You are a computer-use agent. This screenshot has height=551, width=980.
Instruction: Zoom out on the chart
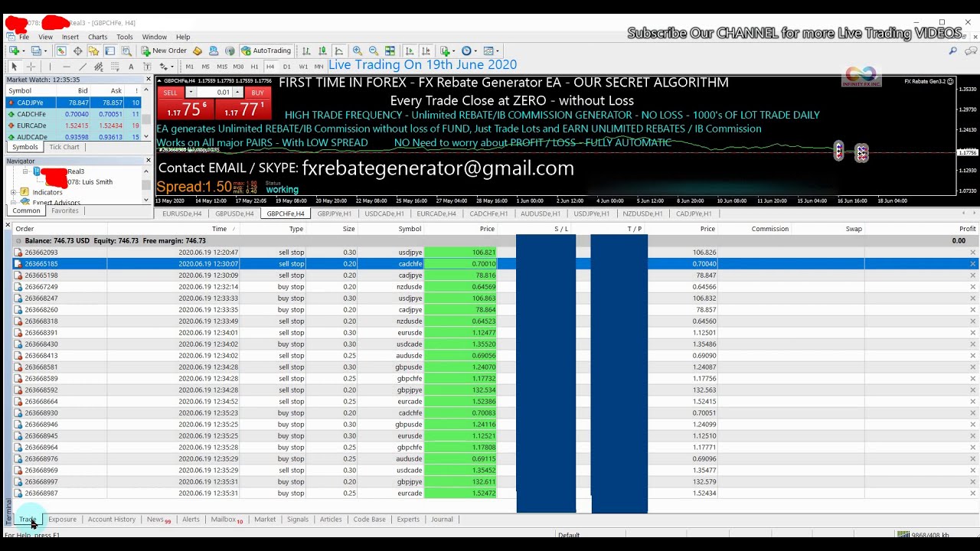[374, 51]
